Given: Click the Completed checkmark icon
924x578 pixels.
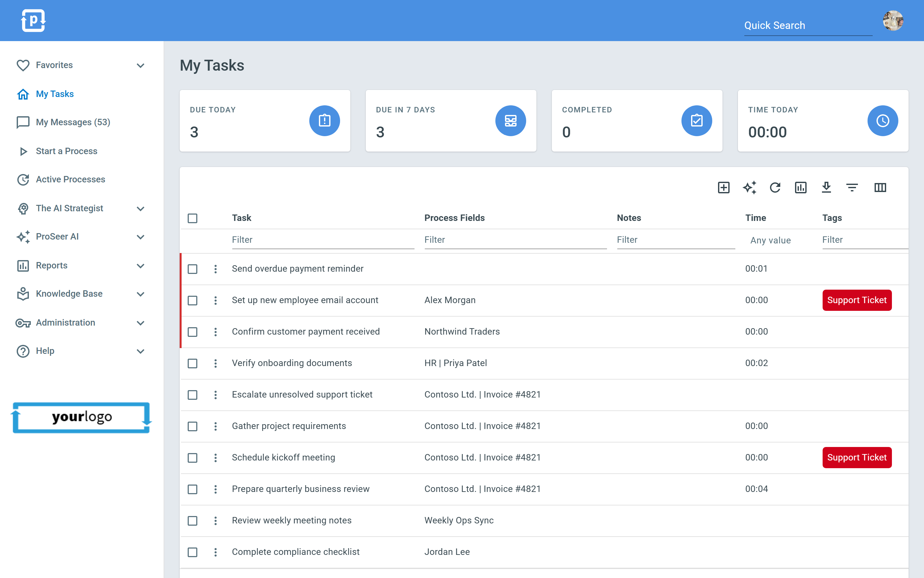Looking at the screenshot, I should click(697, 121).
